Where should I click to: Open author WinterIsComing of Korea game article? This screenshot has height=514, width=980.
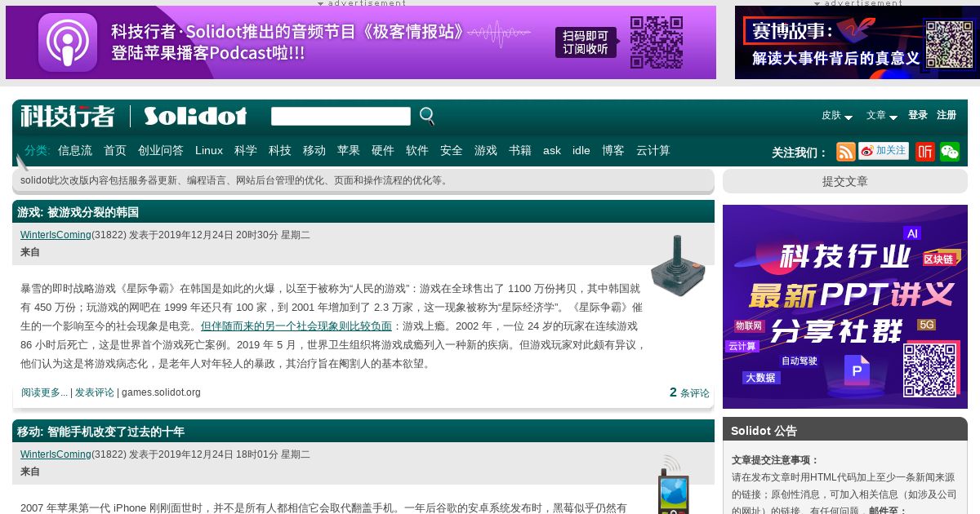click(x=56, y=235)
